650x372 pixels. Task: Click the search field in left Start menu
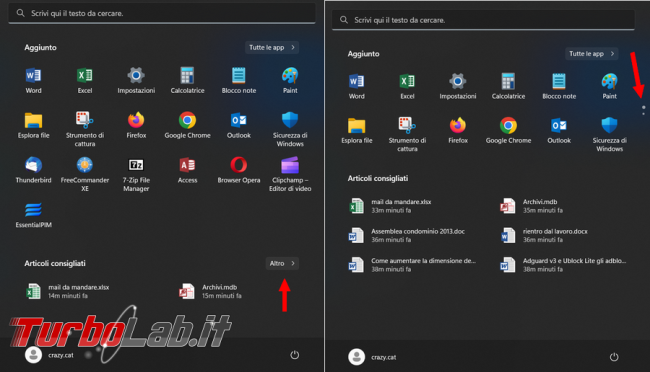(162, 13)
